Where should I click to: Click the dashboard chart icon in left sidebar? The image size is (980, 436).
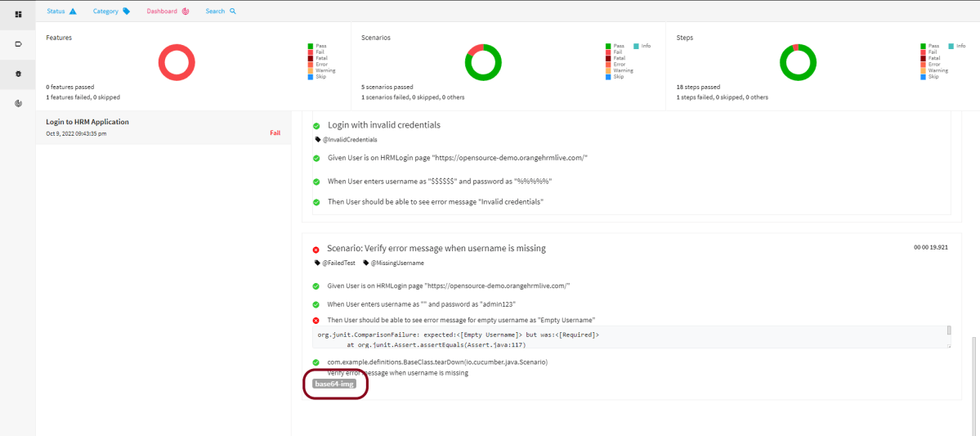coord(18,103)
